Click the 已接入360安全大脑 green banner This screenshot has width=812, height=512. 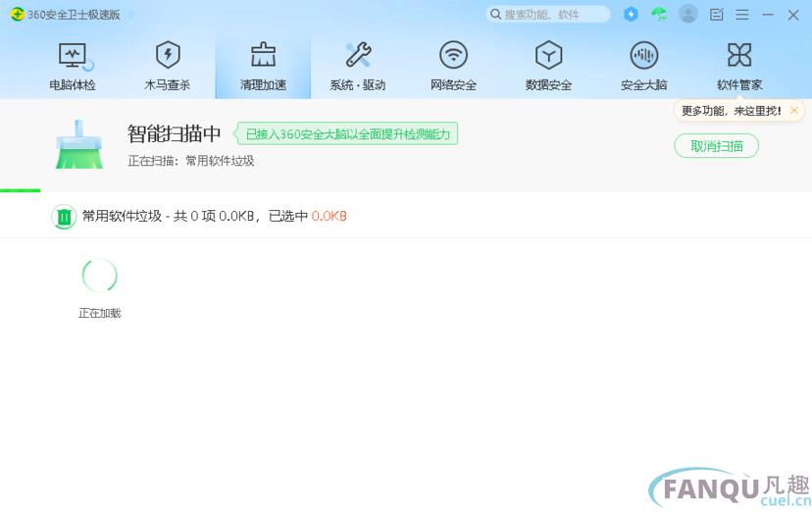pos(347,133)
